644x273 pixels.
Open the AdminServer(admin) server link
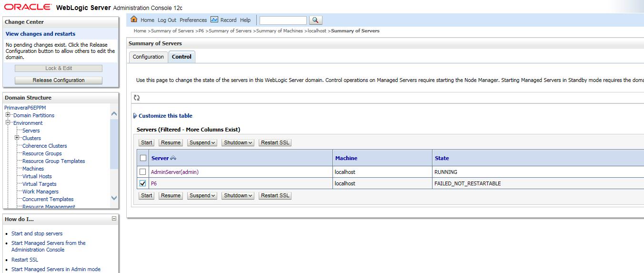(x=174, y=172)
